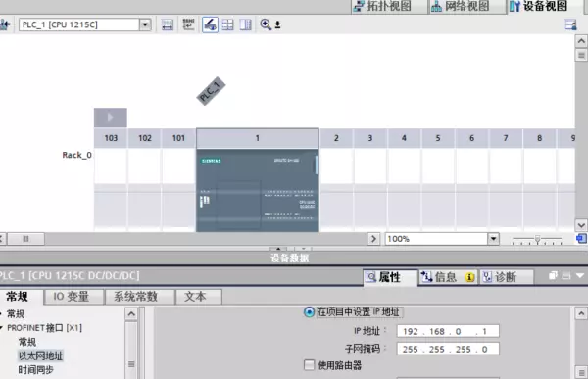Image resolution: width=588 pixels, height=379 pixels.
Task: Click the zoom magnifier icon in toolbar
Action: (266, 24)
